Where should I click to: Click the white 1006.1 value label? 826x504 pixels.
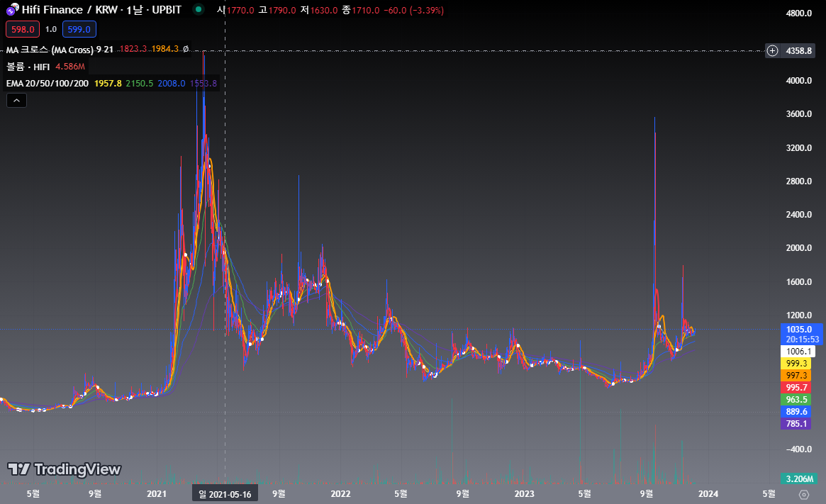(x=798, y=352)
